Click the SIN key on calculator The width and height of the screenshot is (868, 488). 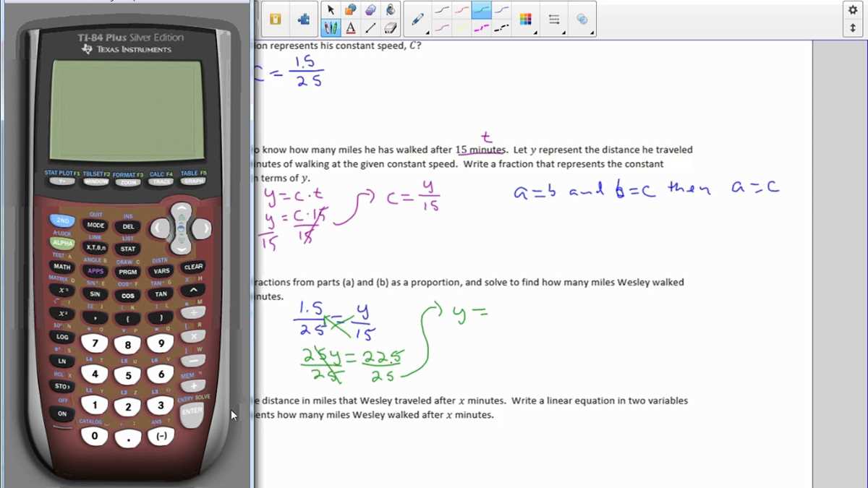coord(95,294)
